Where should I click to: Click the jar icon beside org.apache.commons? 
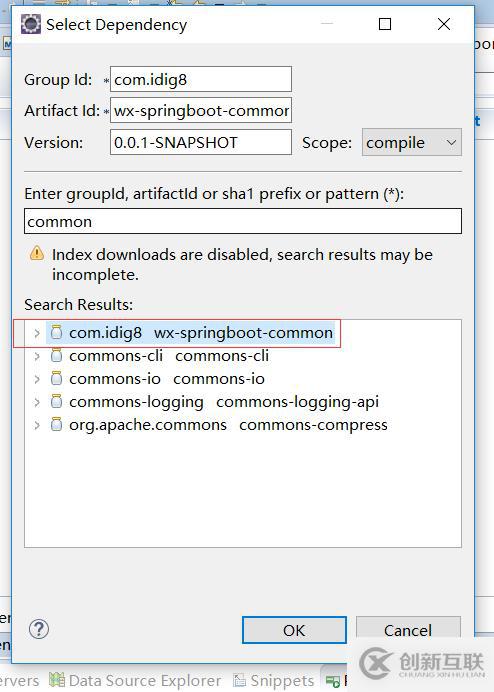57,424
